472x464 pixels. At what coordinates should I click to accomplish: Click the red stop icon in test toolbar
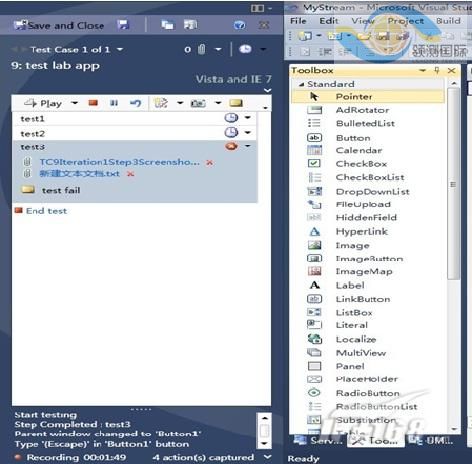(x=93, y=103)
